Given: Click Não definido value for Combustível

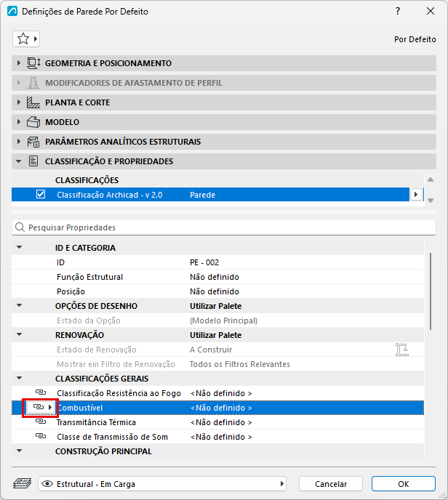Looking at the screenshot, I should click(x=221, y=408).
